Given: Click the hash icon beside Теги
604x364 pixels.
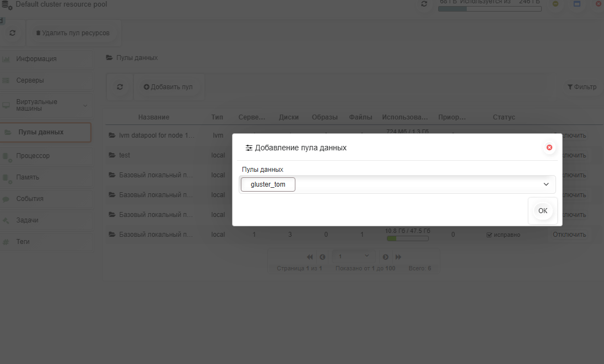Looking at the screenshot, I should [6, 242].
